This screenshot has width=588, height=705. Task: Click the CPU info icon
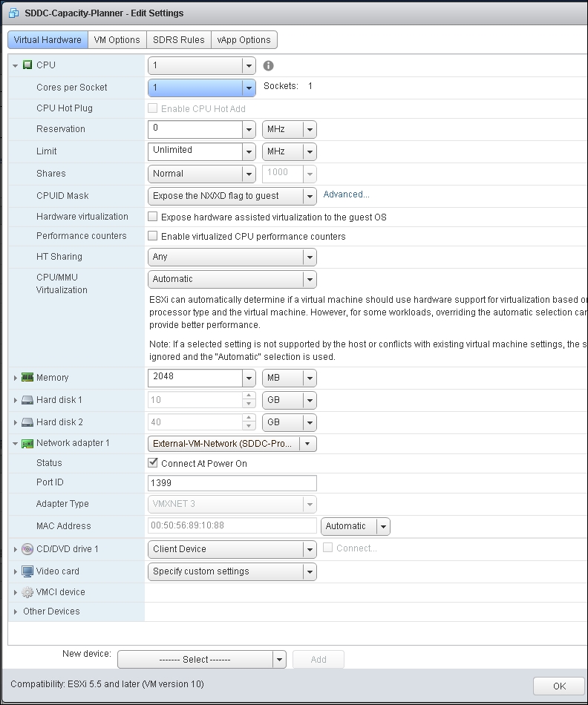tap(268, 65)
